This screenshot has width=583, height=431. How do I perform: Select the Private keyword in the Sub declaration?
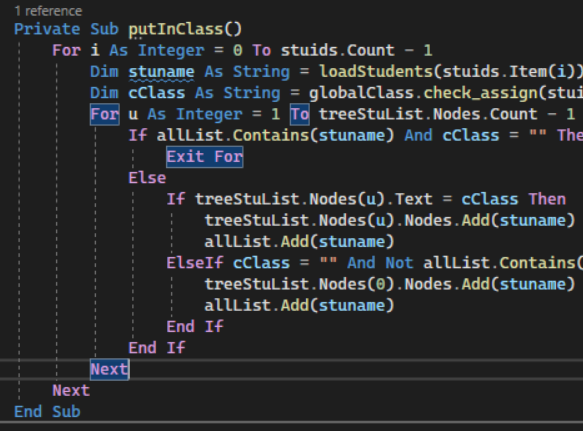pos(47,29)
